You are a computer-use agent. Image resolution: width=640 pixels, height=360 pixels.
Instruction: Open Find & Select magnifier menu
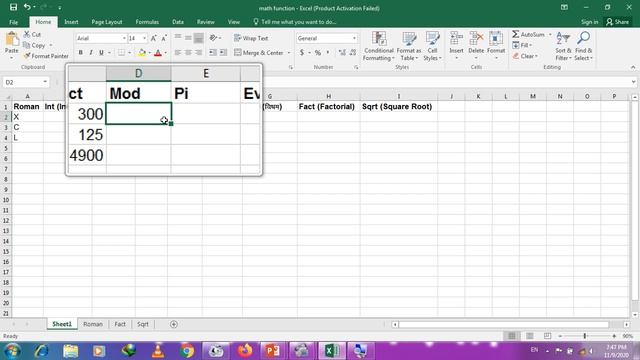583,46
